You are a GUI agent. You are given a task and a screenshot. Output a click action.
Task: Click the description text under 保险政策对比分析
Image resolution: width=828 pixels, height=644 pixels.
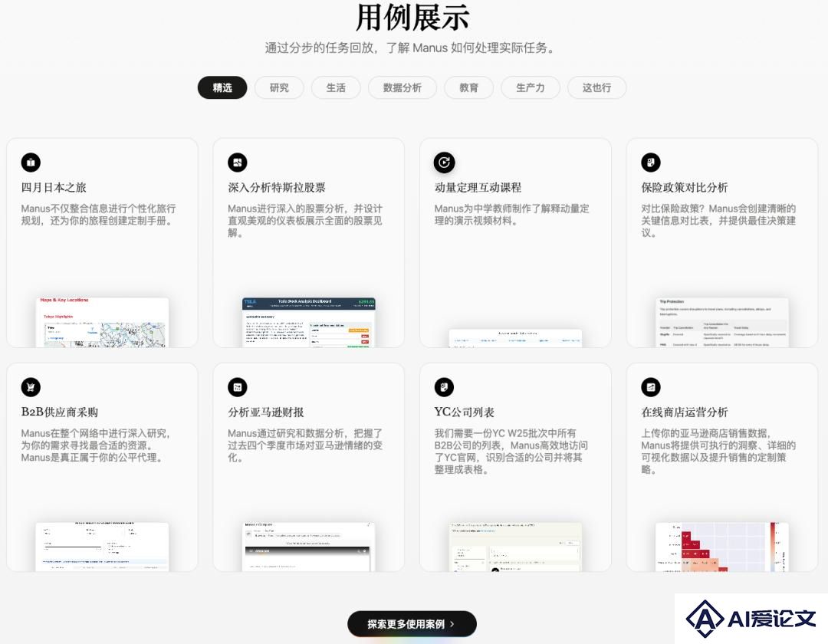tap(718, 221)
